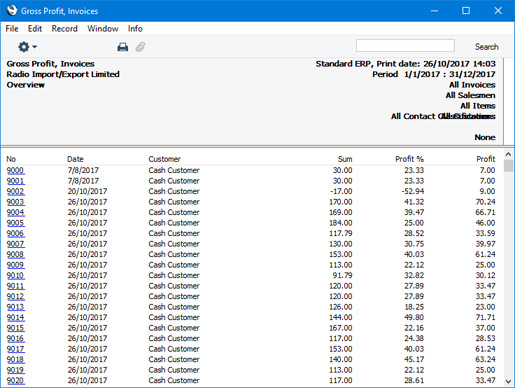Click profit percent 28.61 in row 9020

pos(414,380)
